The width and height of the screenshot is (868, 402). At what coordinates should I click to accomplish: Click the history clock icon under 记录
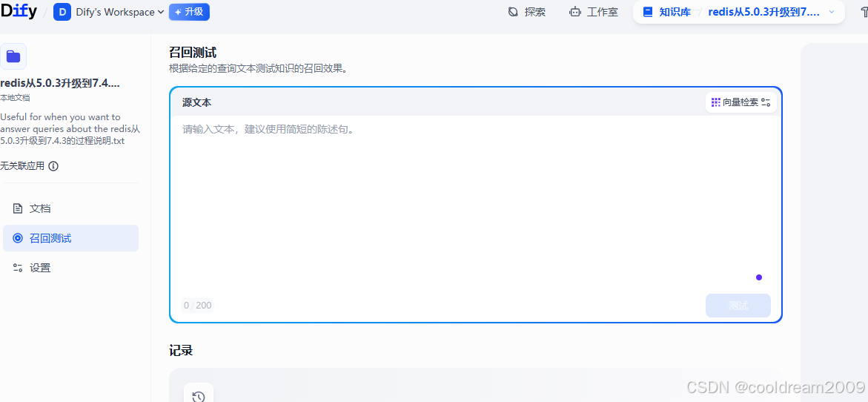click(198, 395)
